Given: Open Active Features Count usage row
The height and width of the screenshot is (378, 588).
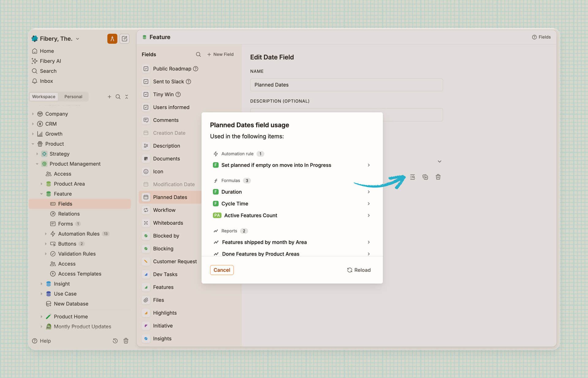Looking at the screenshot, I should tap(292, 215).
